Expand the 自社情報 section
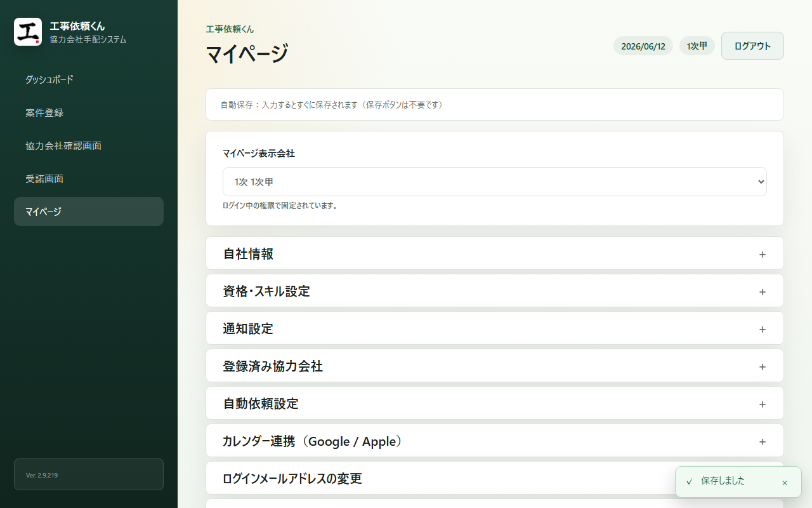The image size is (812, 508). pyautogui.click(x=495, y=253)
